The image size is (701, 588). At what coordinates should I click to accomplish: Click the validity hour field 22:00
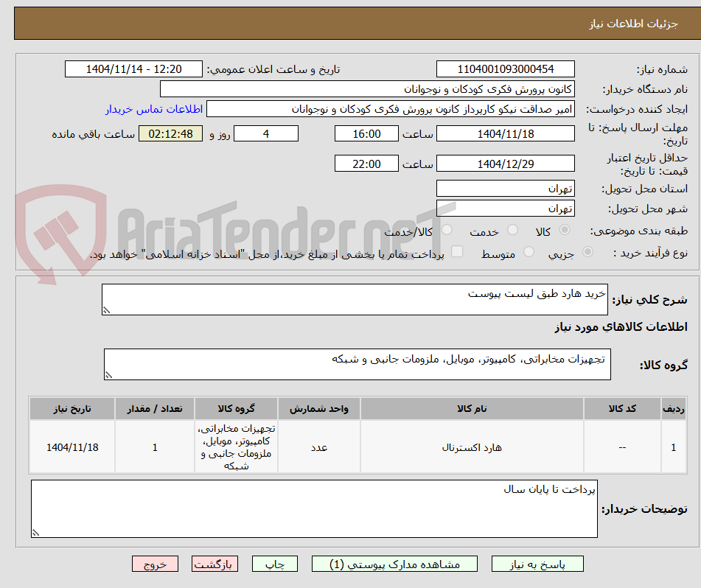(366, 164)
